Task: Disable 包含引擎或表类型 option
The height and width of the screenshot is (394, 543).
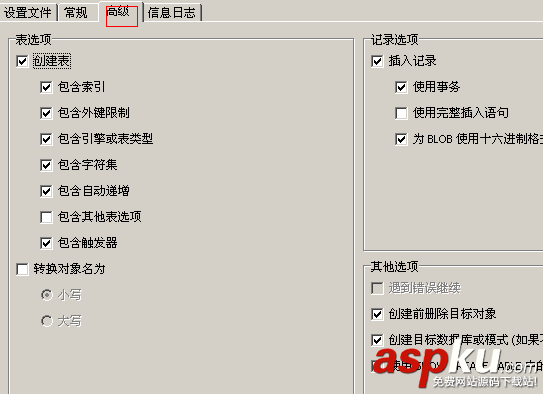Action: click(46, 139)
